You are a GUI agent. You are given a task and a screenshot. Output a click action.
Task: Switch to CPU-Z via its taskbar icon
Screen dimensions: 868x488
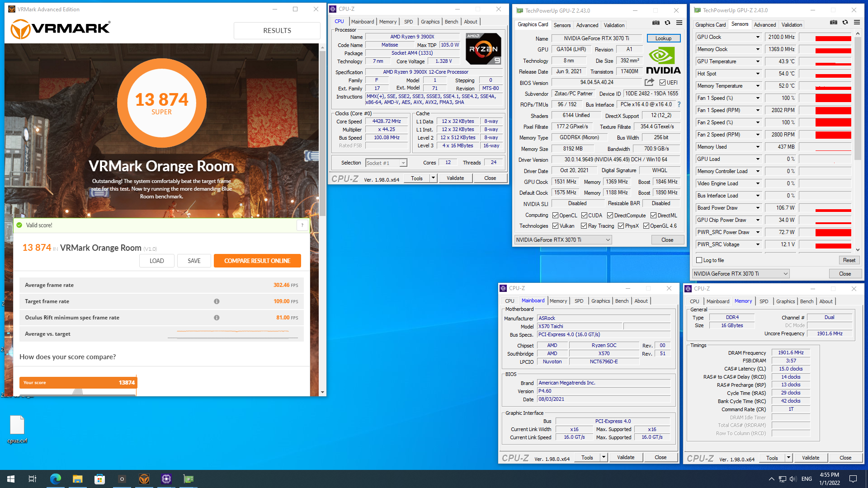click(x=166, y=479)
